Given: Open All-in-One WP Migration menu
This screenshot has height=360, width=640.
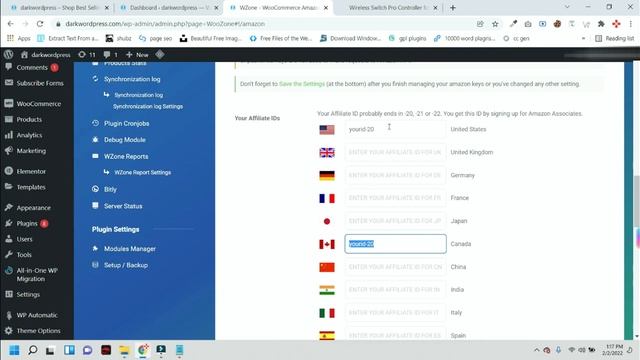Looking at the screenshot, I should 37,274.
